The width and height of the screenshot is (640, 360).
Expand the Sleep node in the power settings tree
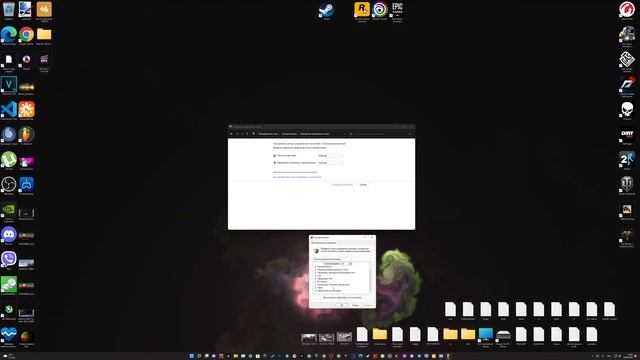(316, 276)
